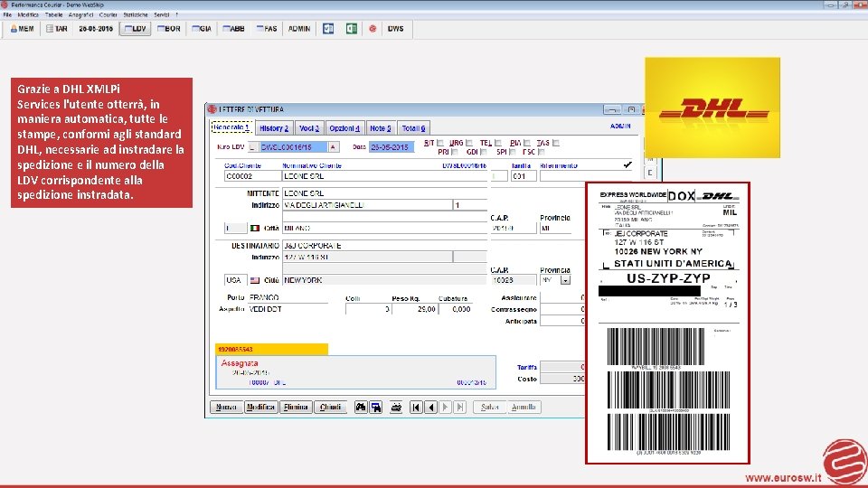Open the File menu
Screen dimensions: 868x488
pyautogui.click(x=7, y=15)
